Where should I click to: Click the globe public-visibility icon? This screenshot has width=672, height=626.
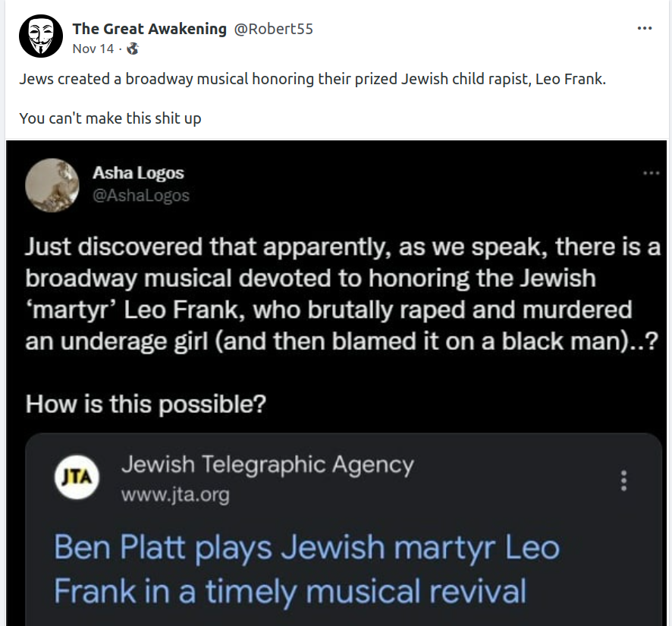pyautogui.click(x=133, y=49)
